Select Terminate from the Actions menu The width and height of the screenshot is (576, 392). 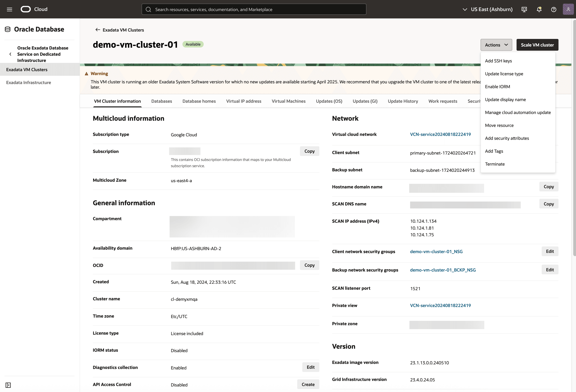(x=495, y=164)
